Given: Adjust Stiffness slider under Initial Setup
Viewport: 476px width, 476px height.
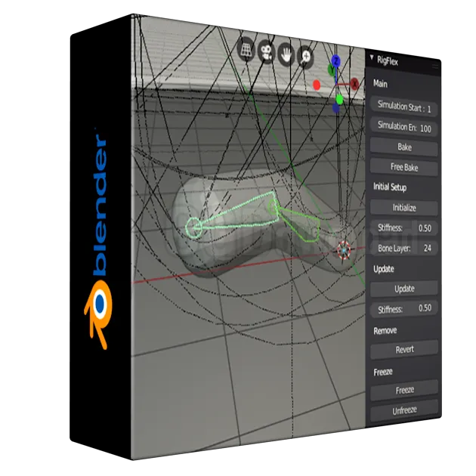Looking at the screenshot, I should point(404,228).
